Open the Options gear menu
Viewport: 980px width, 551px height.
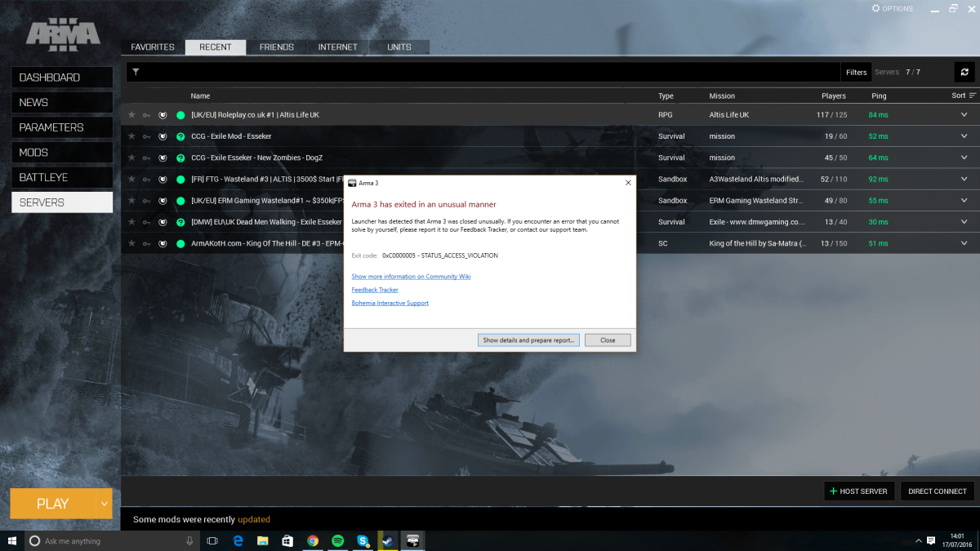coord(892,8)
